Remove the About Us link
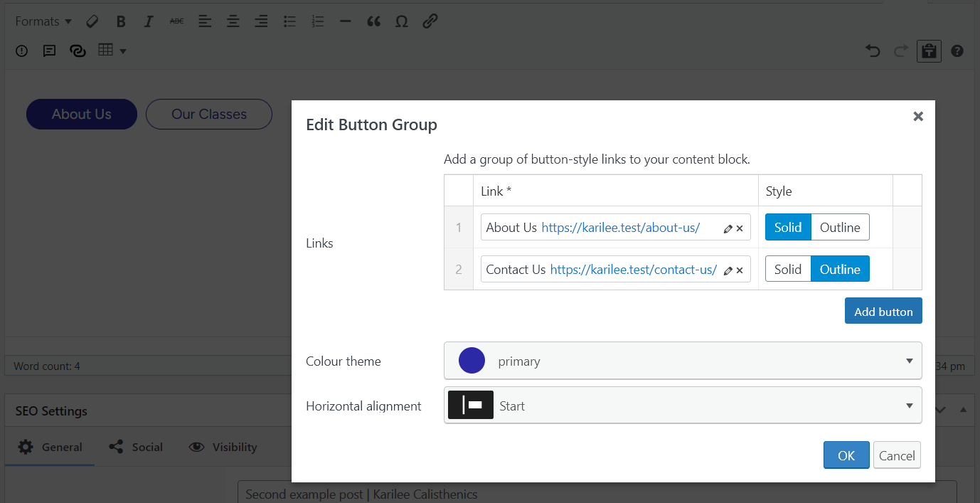Viewport: 980px width, 503px height. click(x=740, y=228)
